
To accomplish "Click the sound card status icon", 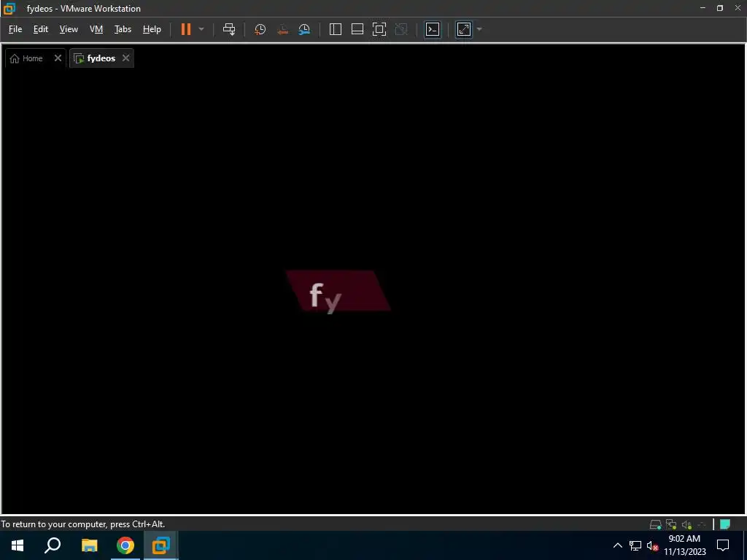I will coord(686,525).
